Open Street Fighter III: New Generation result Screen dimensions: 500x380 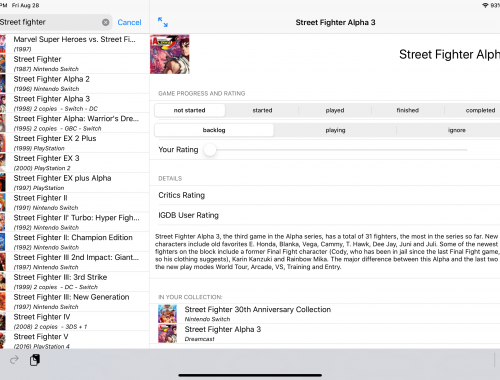(75, 301)
